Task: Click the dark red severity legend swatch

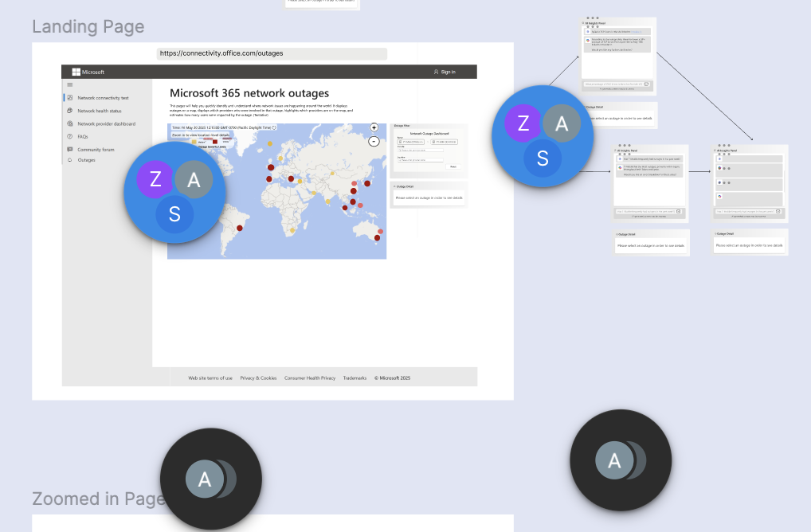Action: click(215, 142)
